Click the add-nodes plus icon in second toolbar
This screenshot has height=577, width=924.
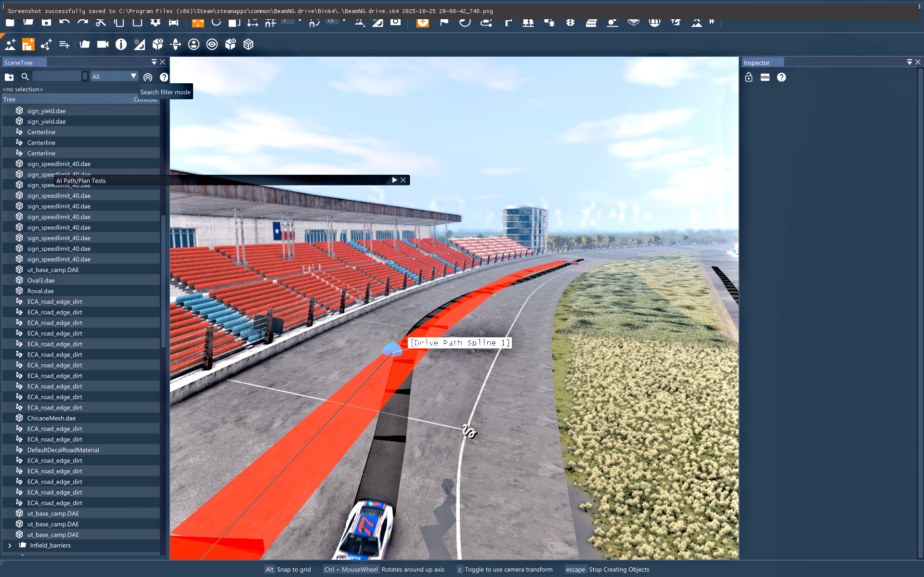46,44
